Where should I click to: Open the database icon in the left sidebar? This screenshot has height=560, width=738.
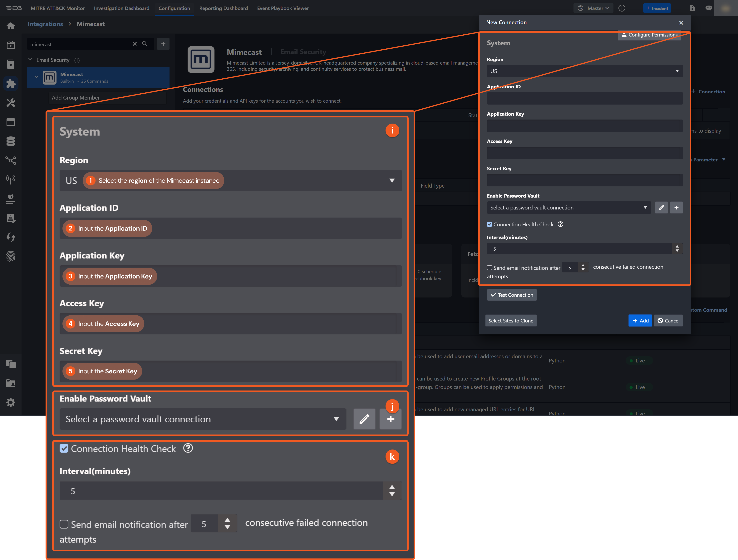click(x=11, y=141)
